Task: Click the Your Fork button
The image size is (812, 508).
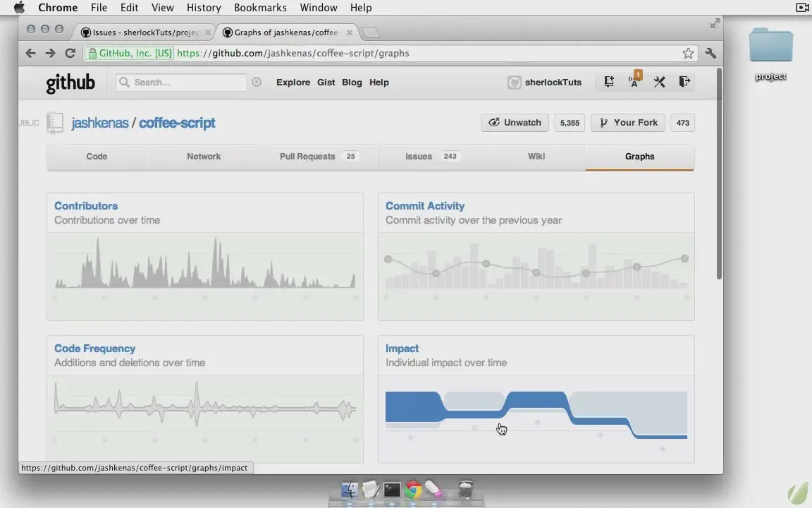Action: tap(628, 123)
